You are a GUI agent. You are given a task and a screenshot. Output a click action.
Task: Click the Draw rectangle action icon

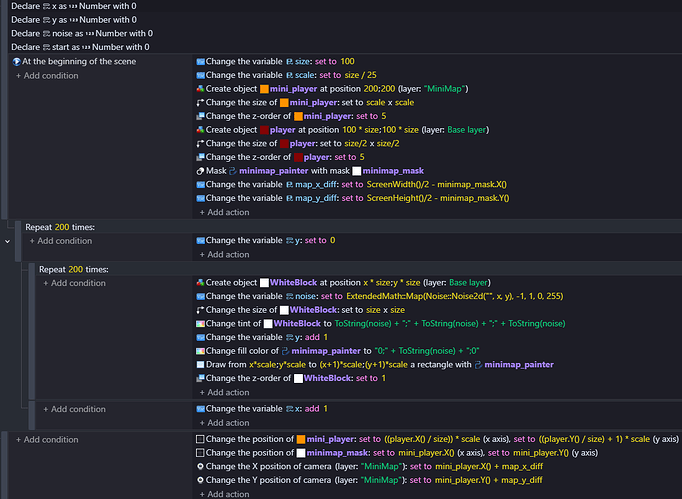201,365
